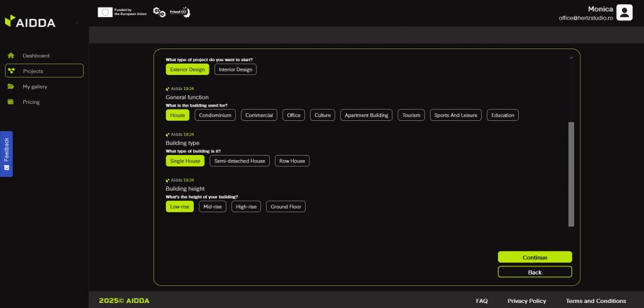Screen dimensions: 644x308
Task: Open the Pricing menu item
Action: click(x=31, y=102)
